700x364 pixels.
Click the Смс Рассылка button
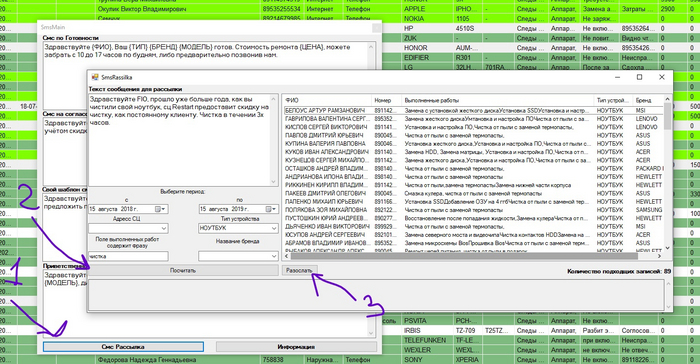tap(123, 347)
